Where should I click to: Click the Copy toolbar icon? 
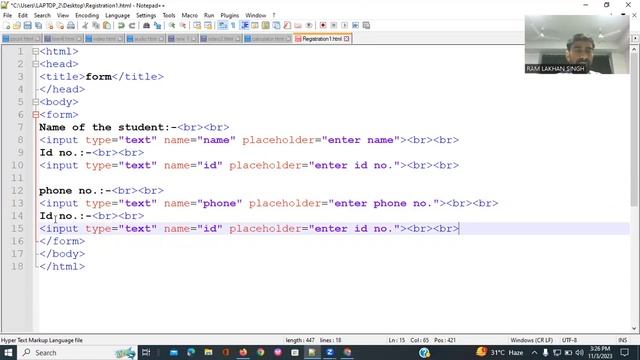point(96,25)
